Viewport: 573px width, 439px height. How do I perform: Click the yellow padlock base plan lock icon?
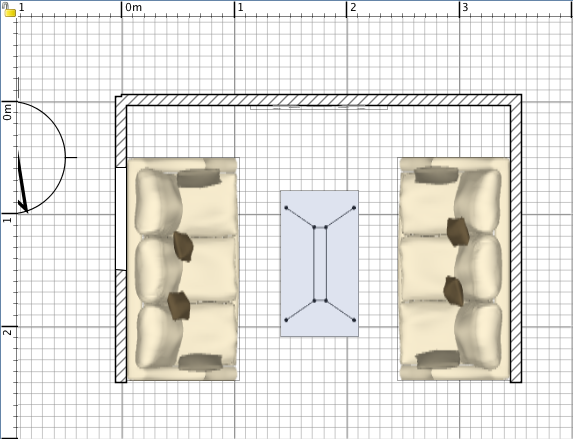(x=9, y=10)
